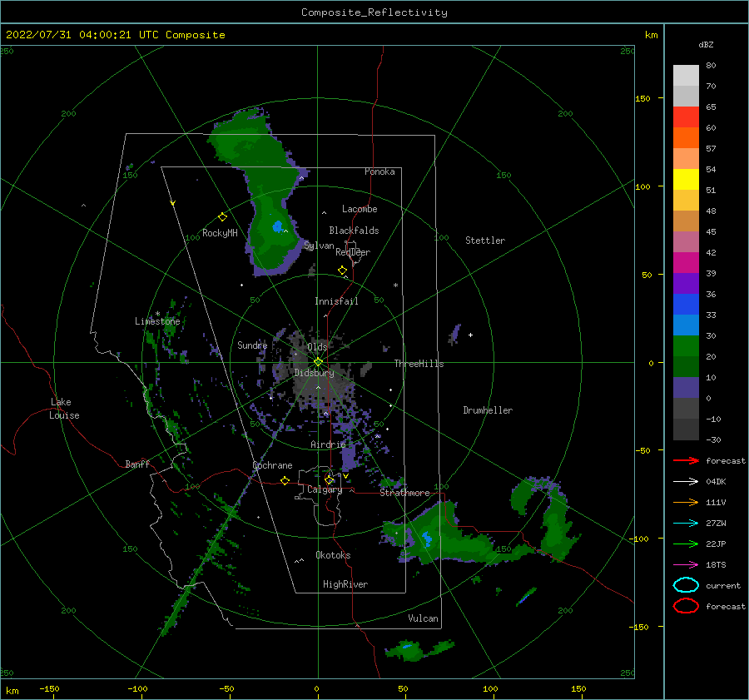
Task: Click the Composite_Reflectivity title text
Action: [374, 12]
